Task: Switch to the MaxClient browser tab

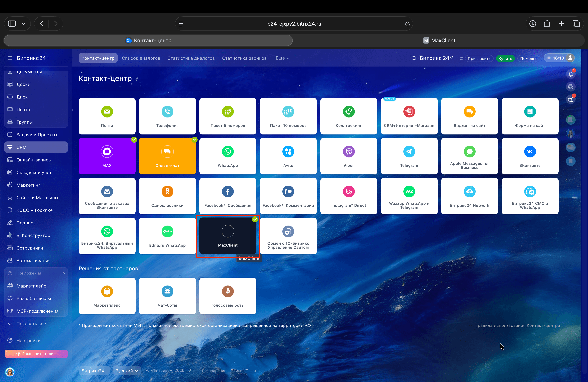Action: coord(439,41)
